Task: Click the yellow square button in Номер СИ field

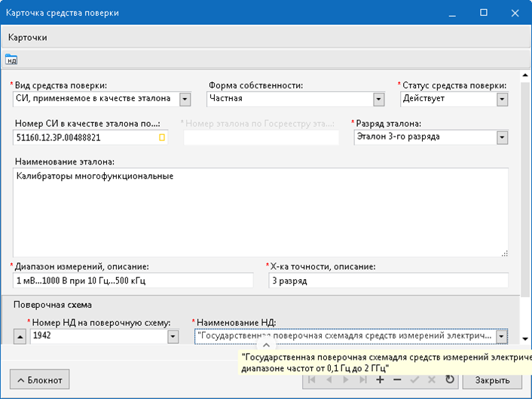Action: (x=162, y=137)
